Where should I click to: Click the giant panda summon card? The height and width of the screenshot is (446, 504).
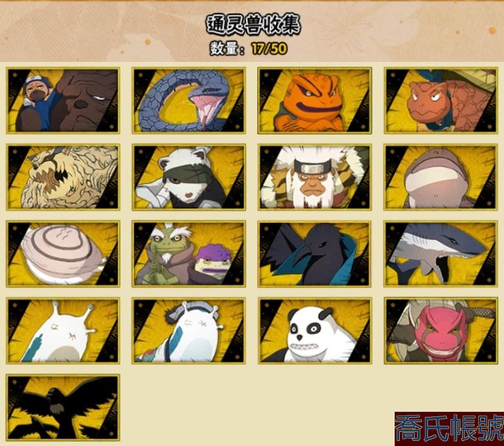click(314, 330)
